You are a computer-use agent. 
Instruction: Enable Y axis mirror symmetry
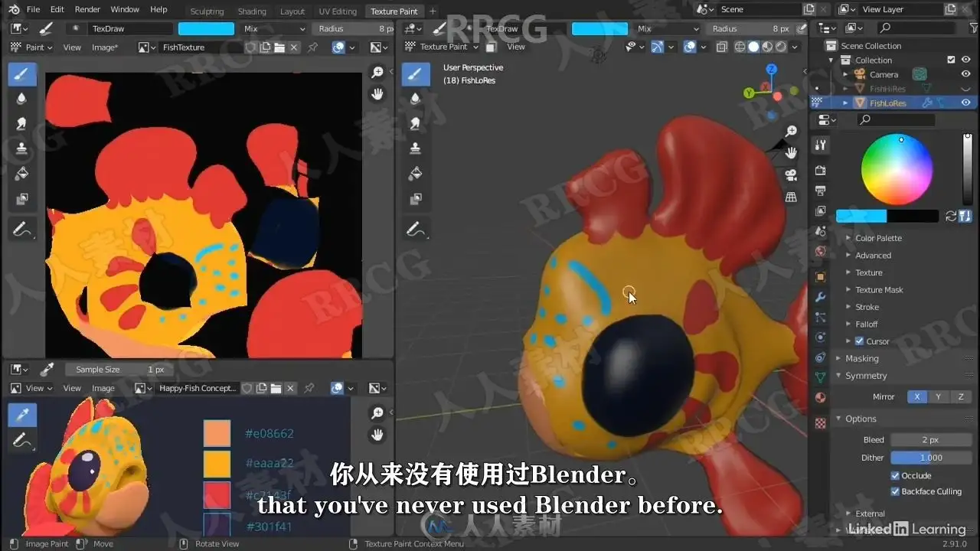pos(938,397)
